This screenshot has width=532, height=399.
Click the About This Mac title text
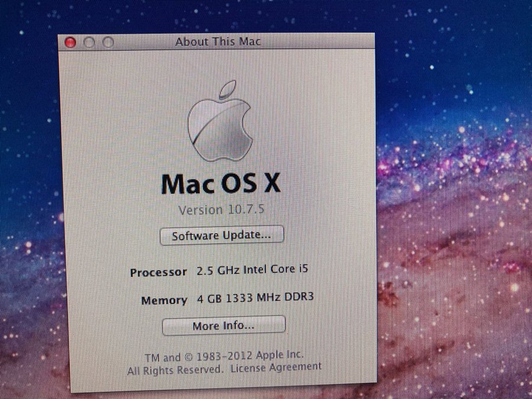pyautogui.click(x=218, y=42)
